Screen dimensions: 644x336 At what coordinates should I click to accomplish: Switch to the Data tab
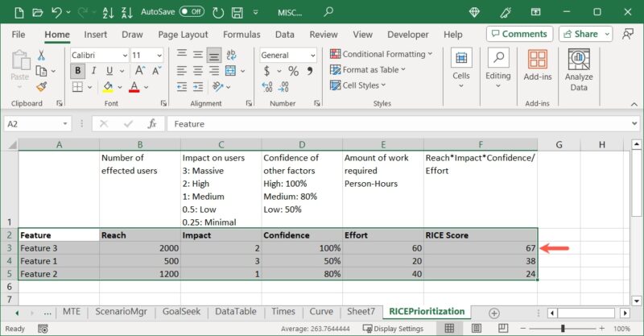coord(285,35)
